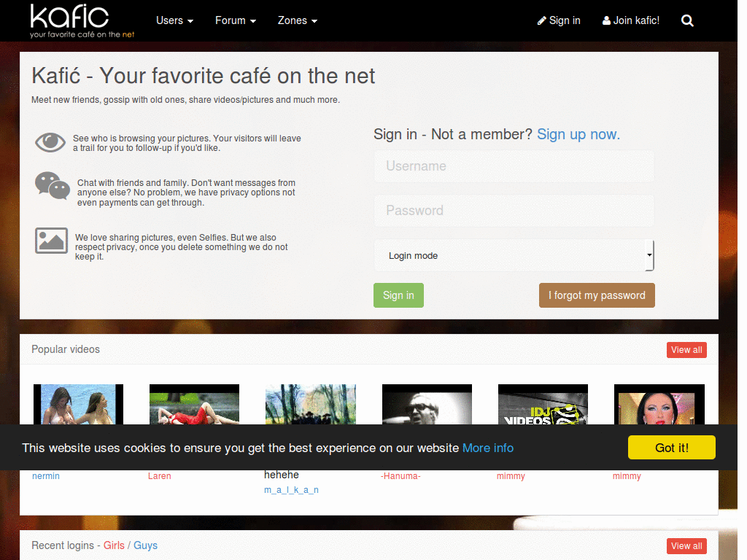
Task: Click I forgot my password button
Action: (597, 295)
